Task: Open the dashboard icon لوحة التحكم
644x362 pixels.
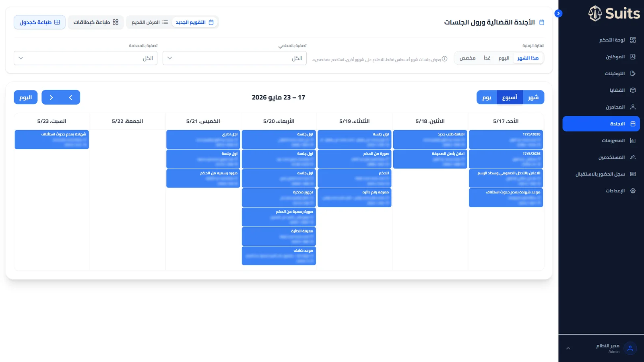Action: pyautogui.click(x=633, y=40)
